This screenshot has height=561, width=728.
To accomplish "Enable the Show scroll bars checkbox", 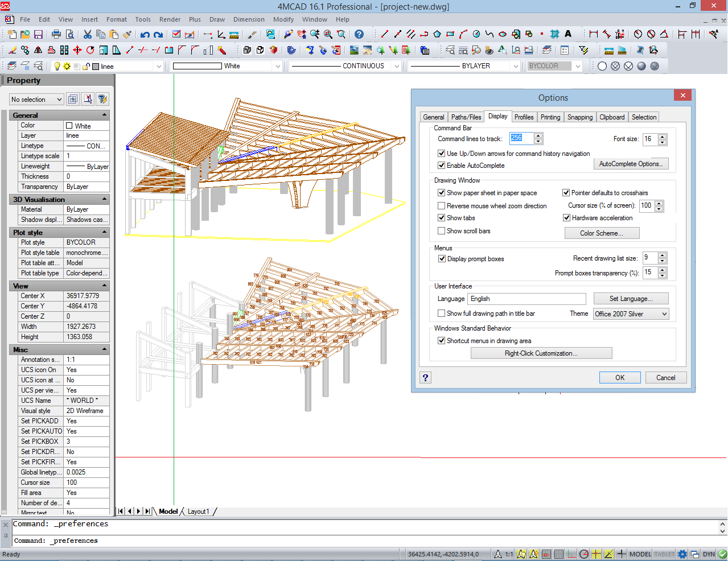I will click(441, 231).
